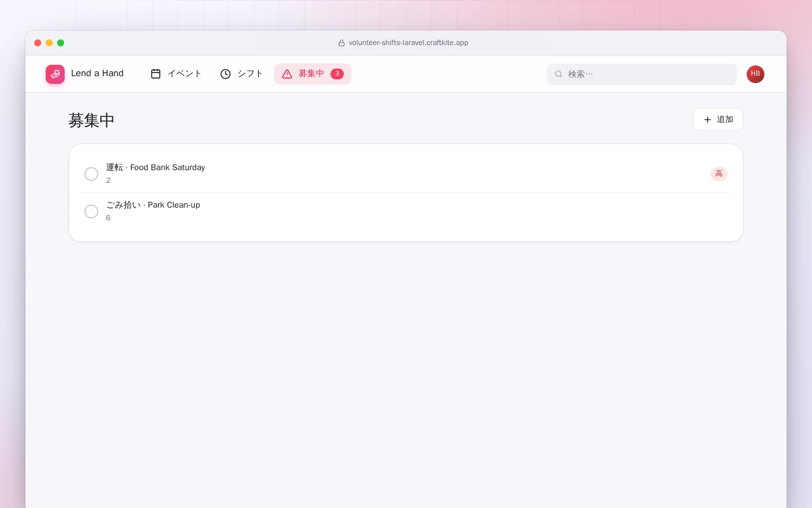Click the count 6 under Park Clean-up

click(108, 218)
